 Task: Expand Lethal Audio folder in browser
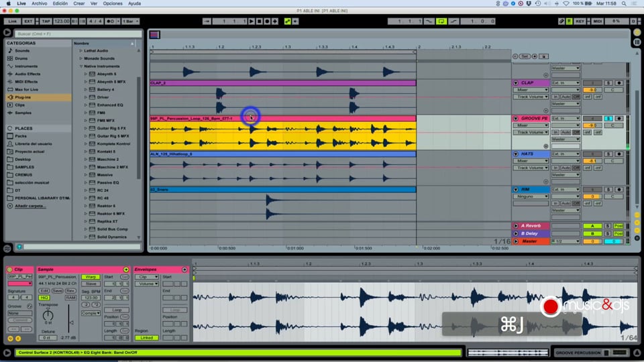coord(81,50)
